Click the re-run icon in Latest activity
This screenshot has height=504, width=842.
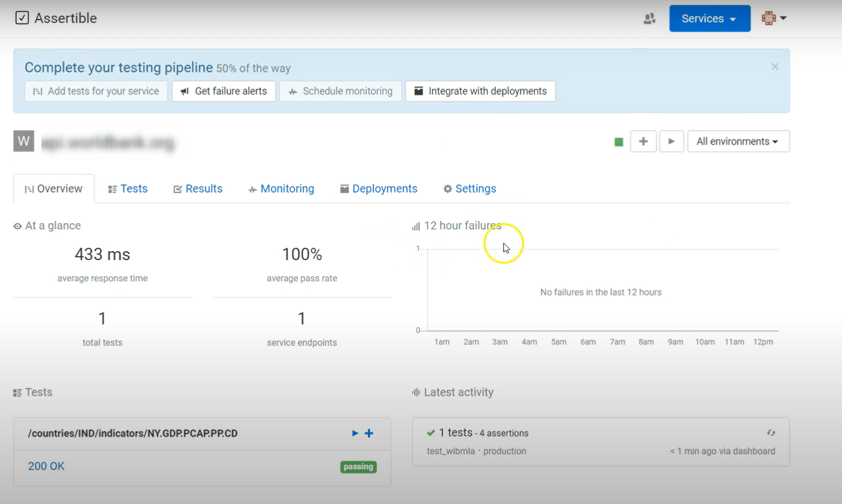tap(771, 432)
